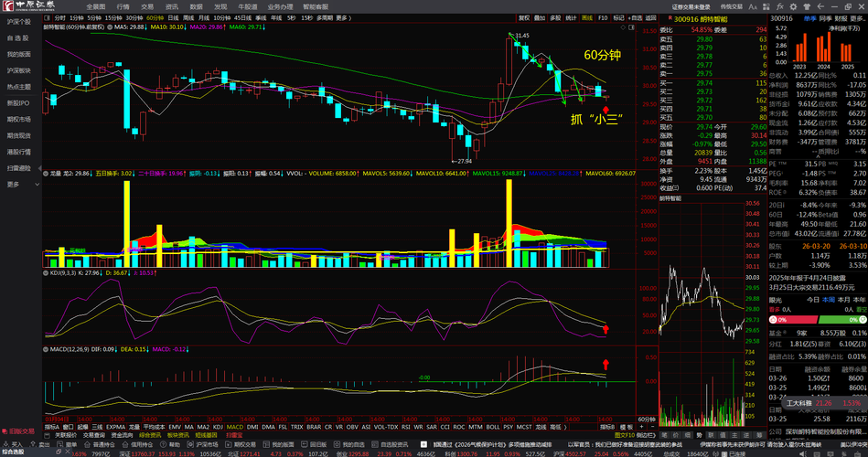Switch chart to 15分钟 period
The height and width of the screenshot is (457, 868).
(113, 18)
